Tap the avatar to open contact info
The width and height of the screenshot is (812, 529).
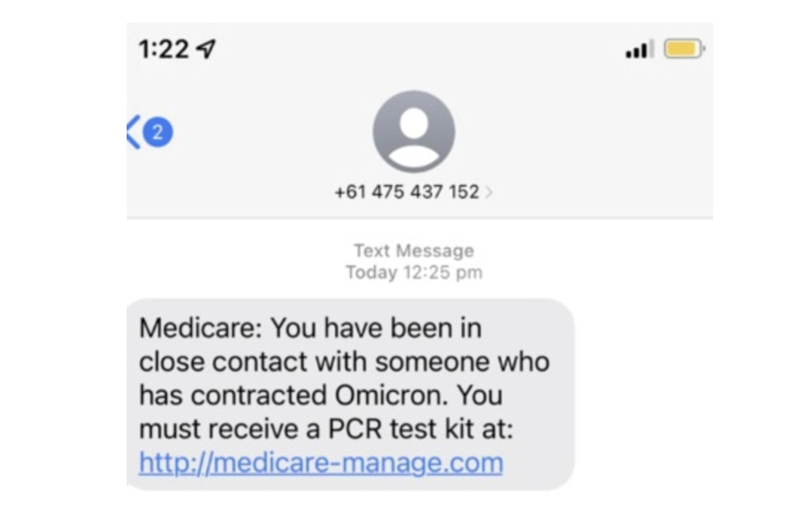(x=413, y=131)
